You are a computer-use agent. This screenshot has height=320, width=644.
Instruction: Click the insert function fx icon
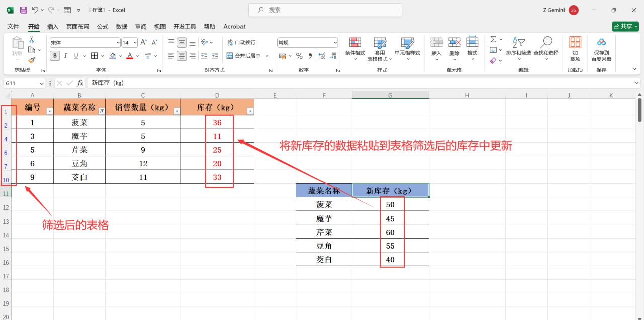coord(80,83)
